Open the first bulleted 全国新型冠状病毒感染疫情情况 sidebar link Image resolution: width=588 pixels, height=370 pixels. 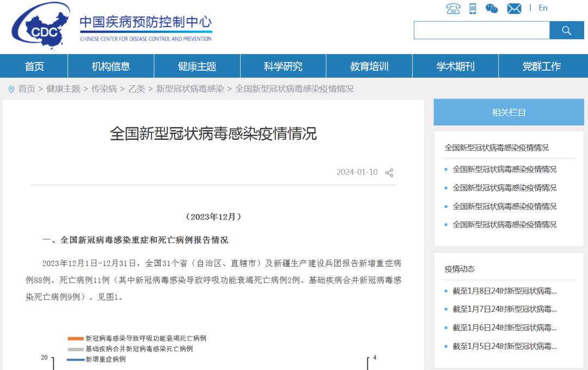coord(504,169)
